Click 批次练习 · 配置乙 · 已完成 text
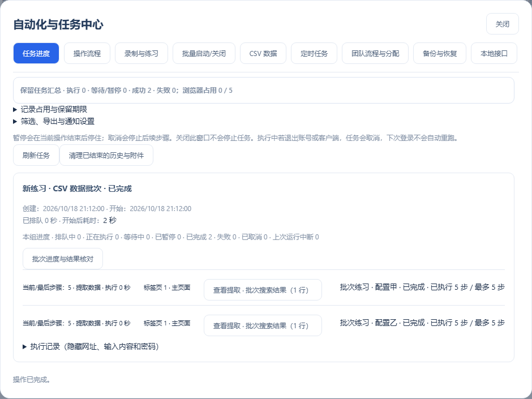This screenshot has height=399, width=532. coord(422,323)
